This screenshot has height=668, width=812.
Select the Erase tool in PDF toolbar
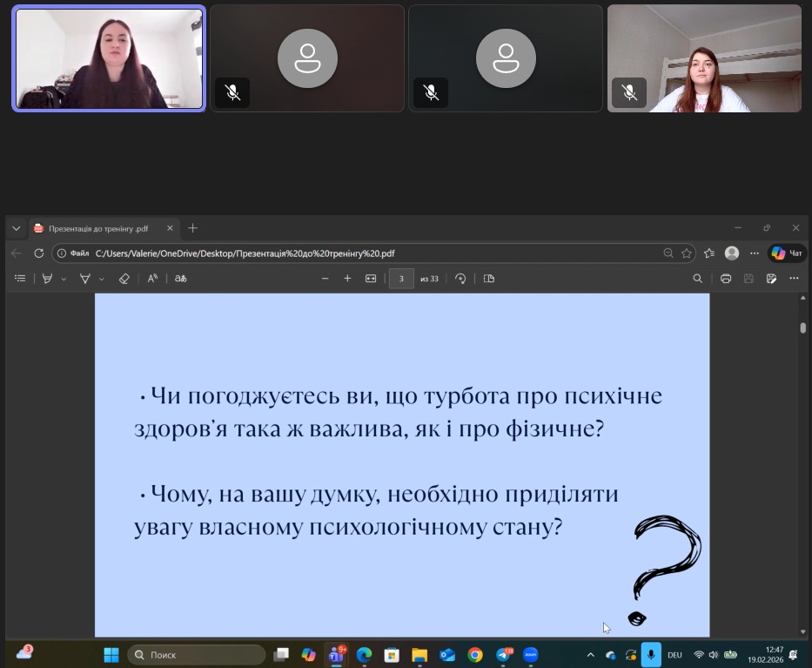[124, 279]
